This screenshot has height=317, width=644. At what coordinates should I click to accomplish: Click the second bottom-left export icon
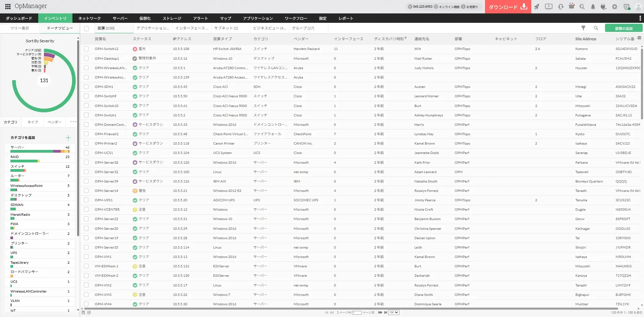(x=89, y=312)
